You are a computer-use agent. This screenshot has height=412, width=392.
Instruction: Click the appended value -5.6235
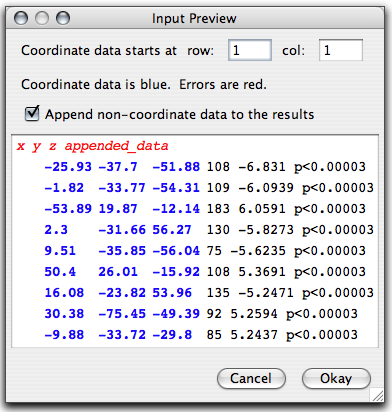(258, 251)
